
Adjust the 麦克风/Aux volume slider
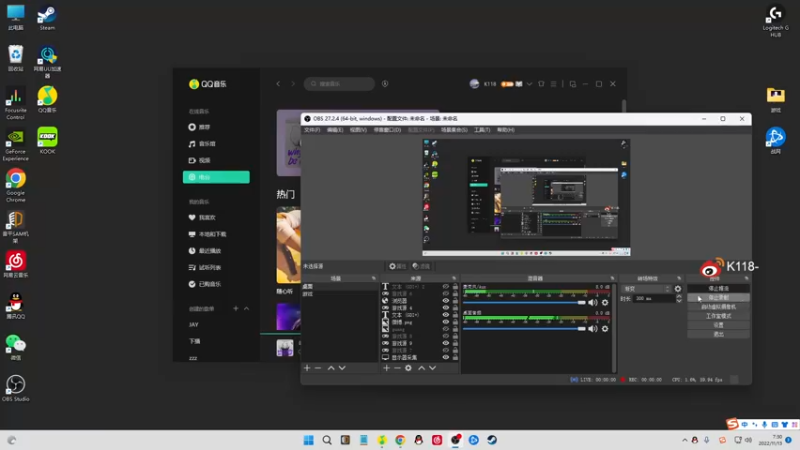(524, 303)
